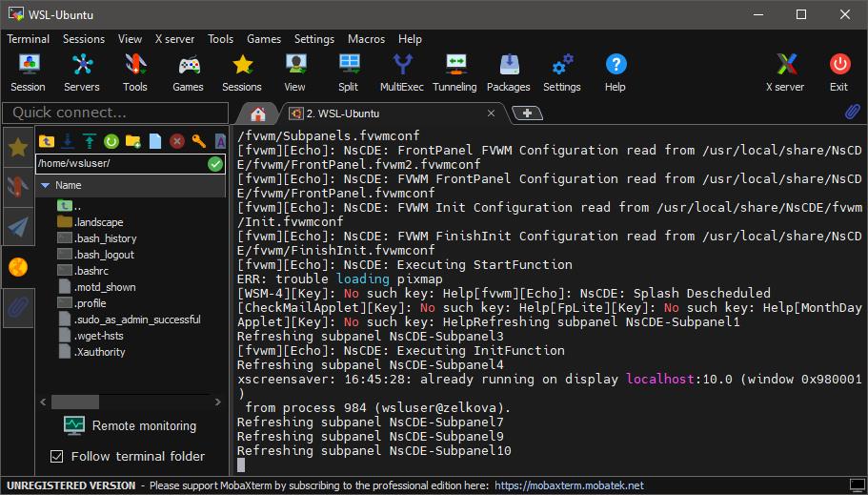Viewport: 868px width, 495px height.
Task: Open the Tools knife sidebar tab
Action: click(x=18, y=187)
